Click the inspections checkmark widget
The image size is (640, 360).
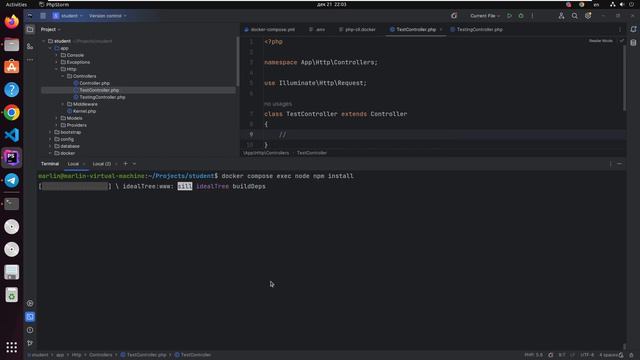[x=622, y=41]
